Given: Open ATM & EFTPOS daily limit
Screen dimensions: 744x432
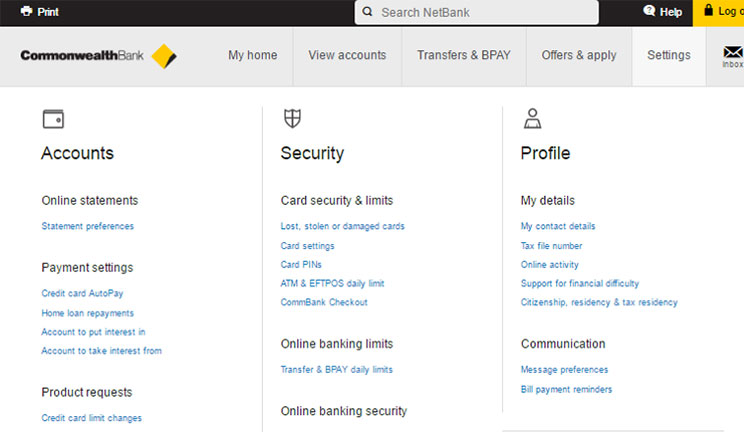Looking at the screenshot, I should point(332,283).
